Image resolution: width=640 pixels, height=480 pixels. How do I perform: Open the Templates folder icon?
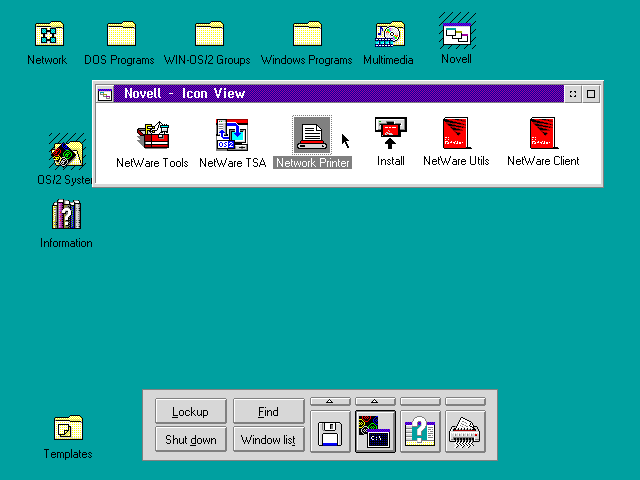click(68, 428)
